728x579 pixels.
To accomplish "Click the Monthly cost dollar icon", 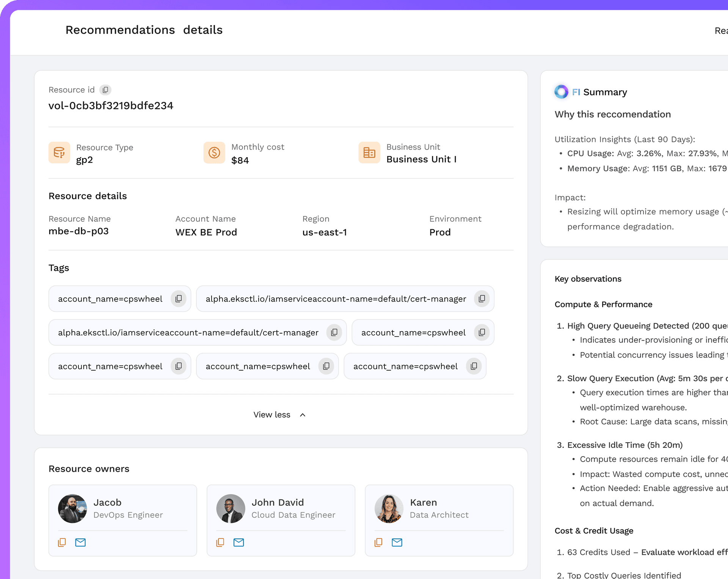I will coord(214,153).
